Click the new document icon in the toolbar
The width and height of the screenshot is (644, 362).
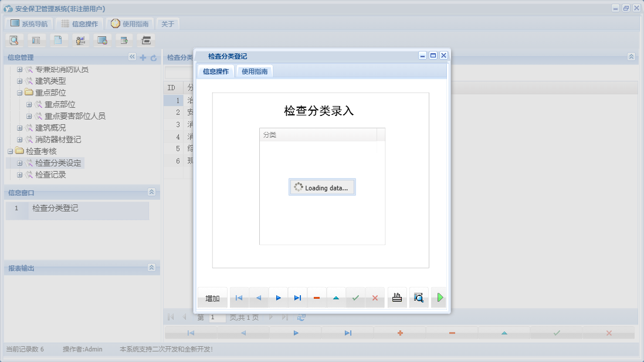coord(57,40)
